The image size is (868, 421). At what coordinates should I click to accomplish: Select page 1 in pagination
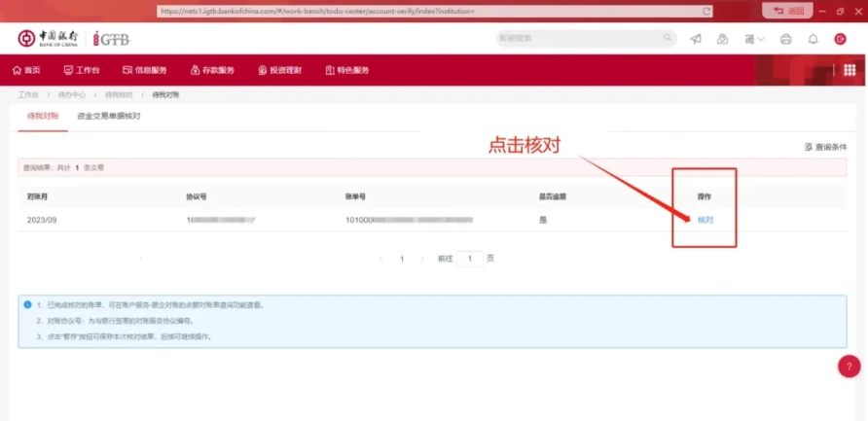pyautogui.click(x=402, y=259)
